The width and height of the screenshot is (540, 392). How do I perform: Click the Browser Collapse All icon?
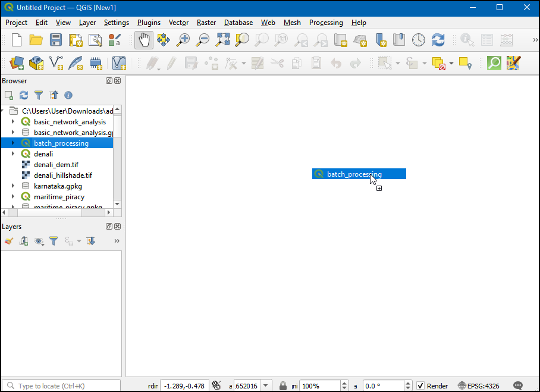point(54,95)
